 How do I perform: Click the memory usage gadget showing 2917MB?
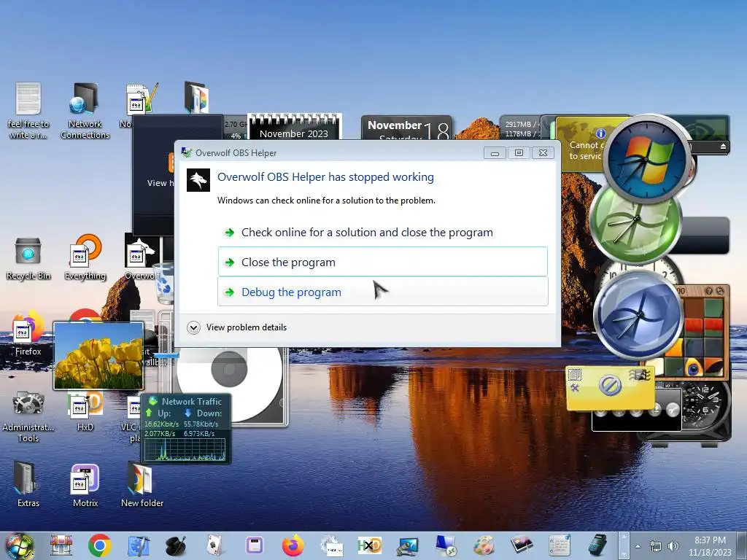(x=521, y=128)
